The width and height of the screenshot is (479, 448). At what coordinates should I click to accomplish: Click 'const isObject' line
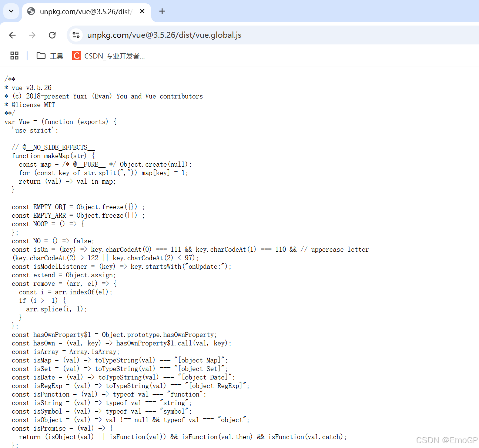131,420
